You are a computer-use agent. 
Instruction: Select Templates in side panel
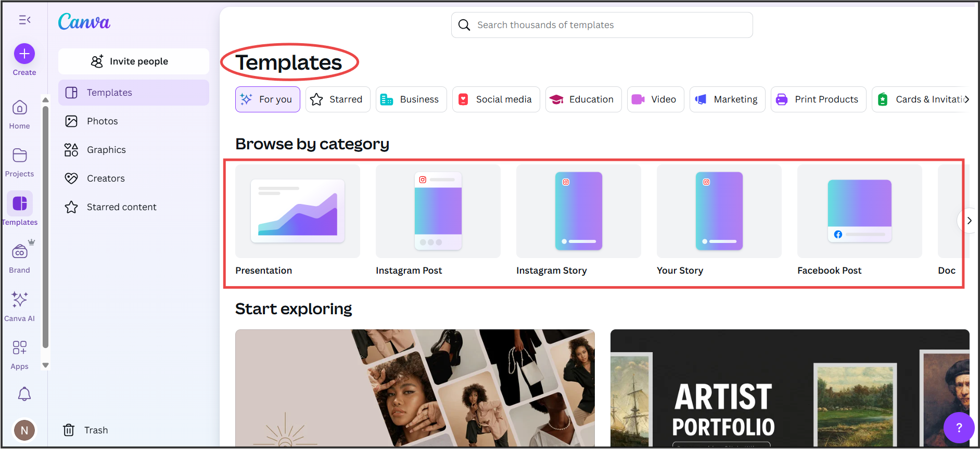coord(134,93)
